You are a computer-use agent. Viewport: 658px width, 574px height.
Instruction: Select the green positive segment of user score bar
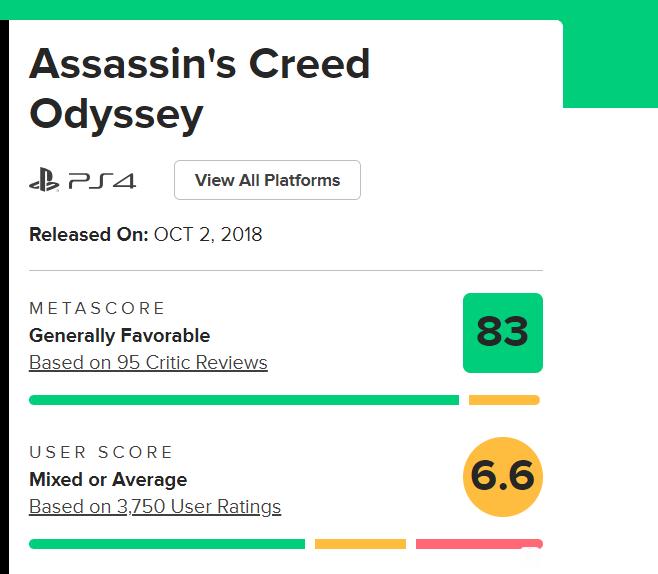coord(167,544)
